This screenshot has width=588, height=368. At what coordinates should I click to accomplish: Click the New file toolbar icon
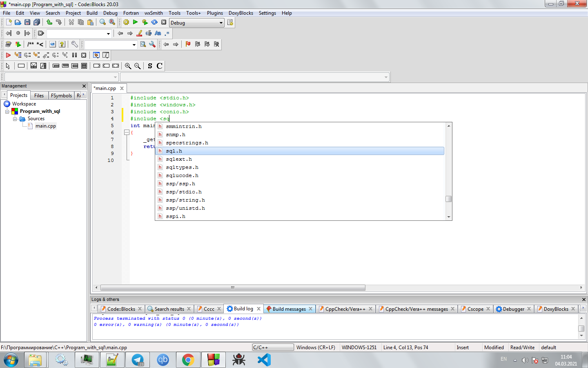9,22
